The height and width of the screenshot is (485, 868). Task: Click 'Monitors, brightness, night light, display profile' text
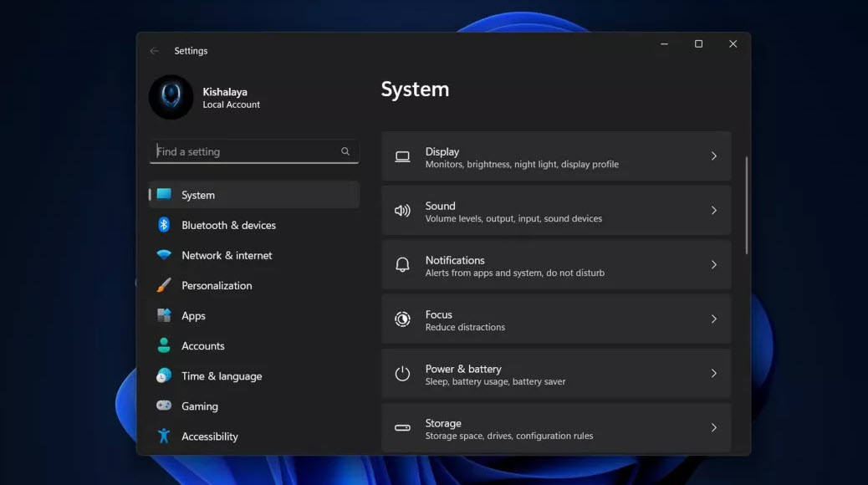pos(522,165)
